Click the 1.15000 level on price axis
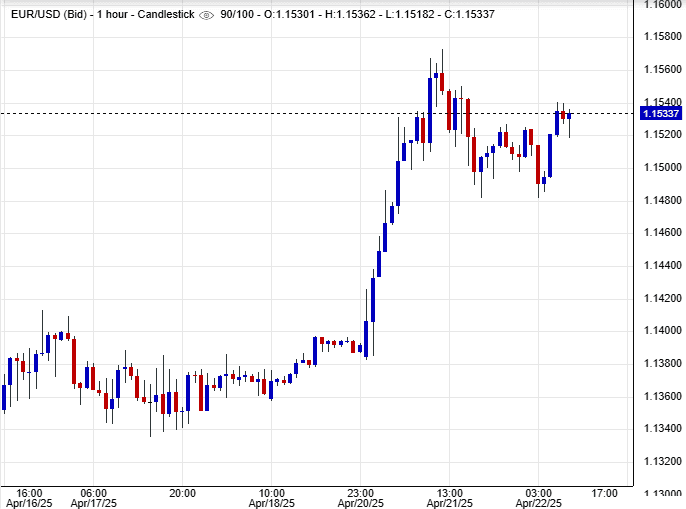 [x=661, y=168]
